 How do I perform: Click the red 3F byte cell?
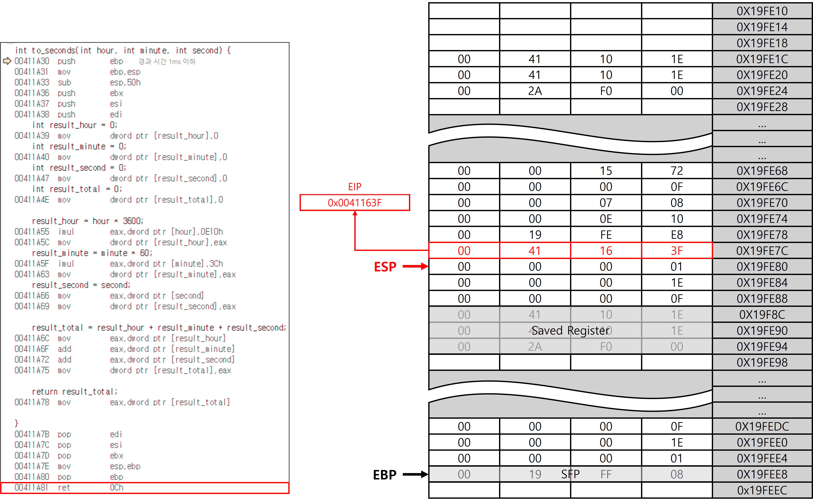click(x=677, y=251)
